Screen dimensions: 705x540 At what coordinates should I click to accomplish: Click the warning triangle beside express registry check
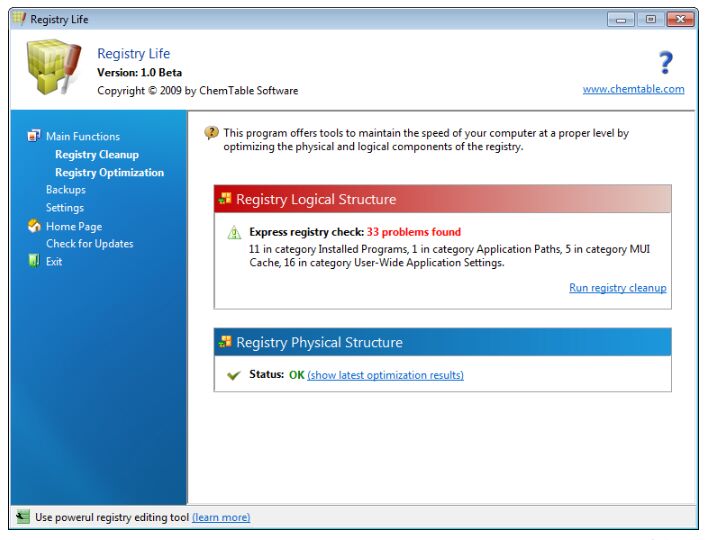[x=234, y=232]
